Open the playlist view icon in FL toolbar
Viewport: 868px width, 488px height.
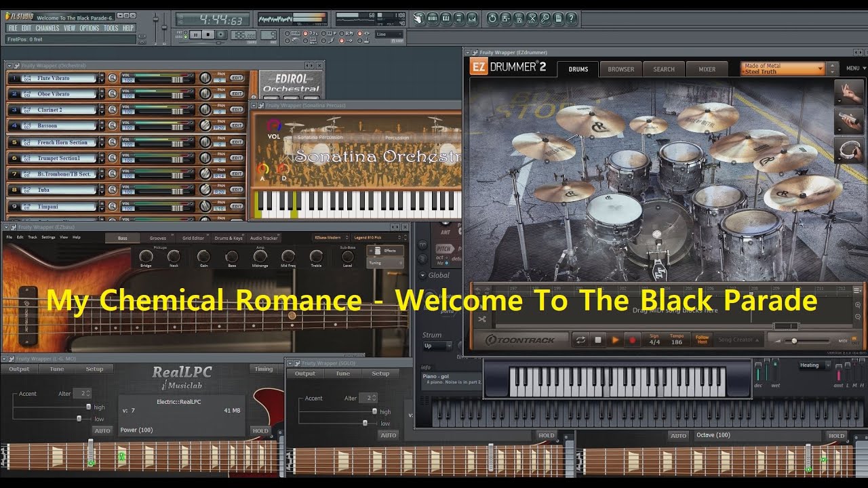[420, 18]
